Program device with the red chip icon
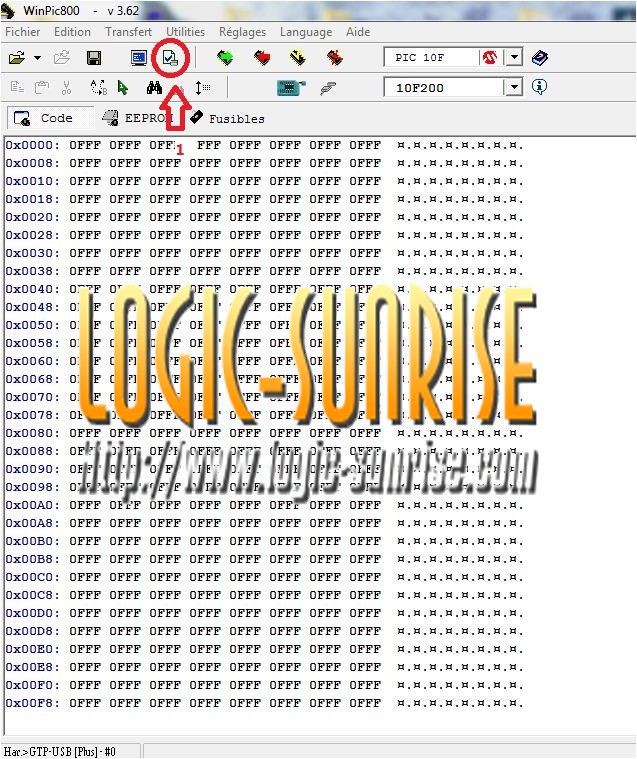 click(262, 58)
